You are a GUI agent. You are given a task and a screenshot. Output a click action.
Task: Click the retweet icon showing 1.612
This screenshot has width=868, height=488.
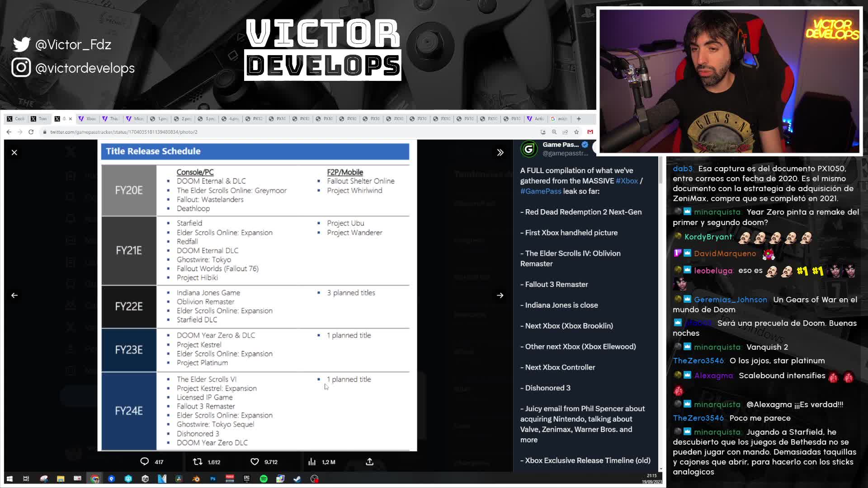pos(198,461)
